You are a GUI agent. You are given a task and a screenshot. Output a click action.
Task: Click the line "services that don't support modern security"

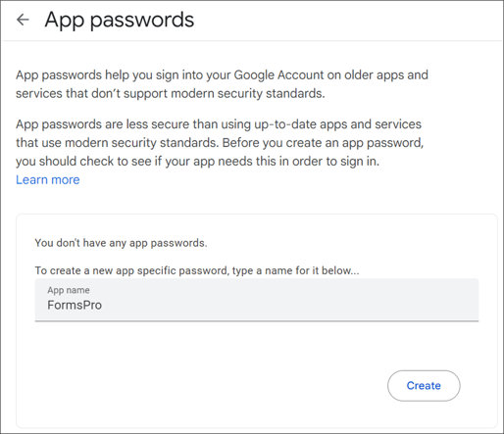(171, 94)
